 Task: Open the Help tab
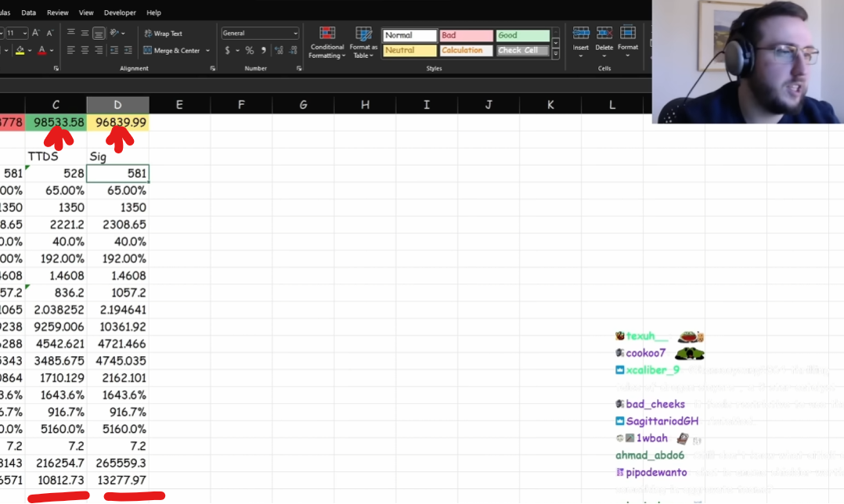tap(154, 13)
